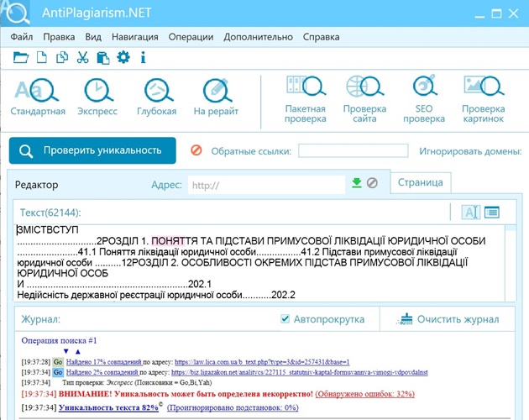
Task: Open the Дополнительно menu
Action: tap(258, 37)
